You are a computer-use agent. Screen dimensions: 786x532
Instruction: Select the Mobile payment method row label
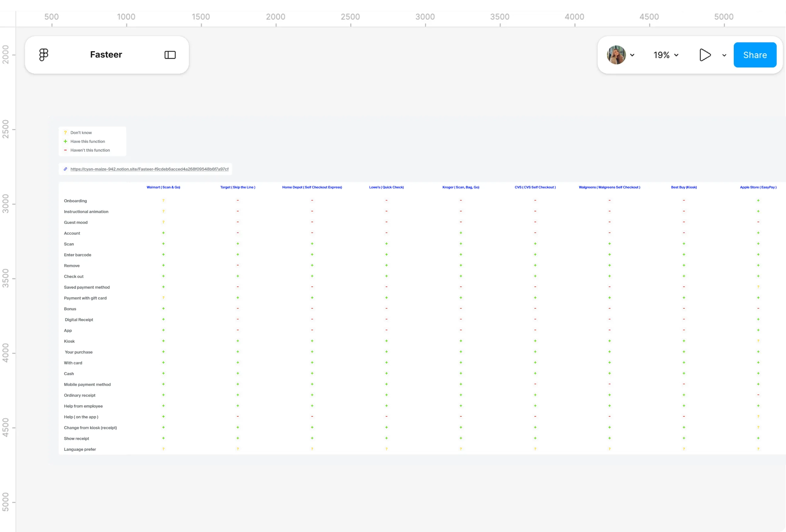point(87,385)
